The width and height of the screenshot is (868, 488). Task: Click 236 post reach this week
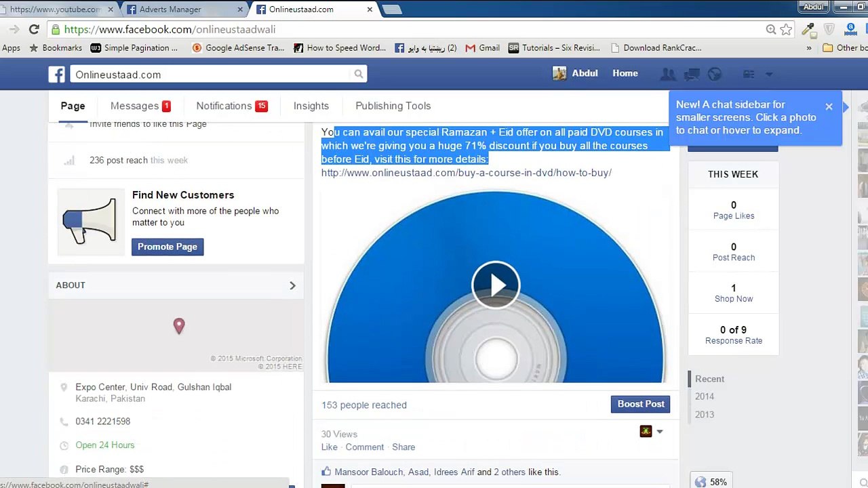point(138,160)
